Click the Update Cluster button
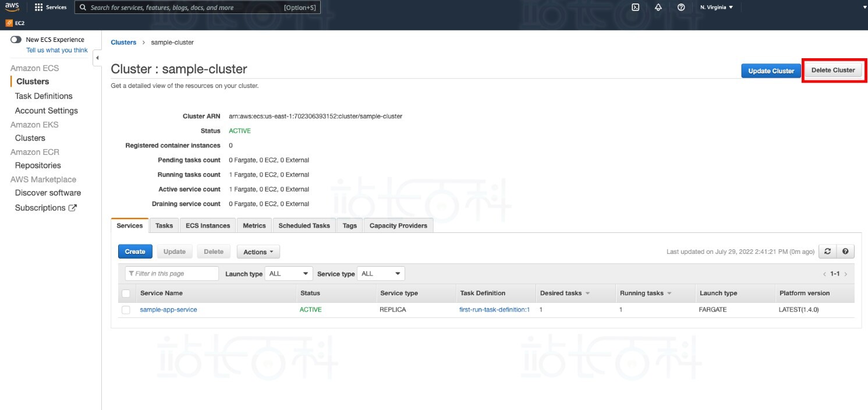 [x=771, y=71]
